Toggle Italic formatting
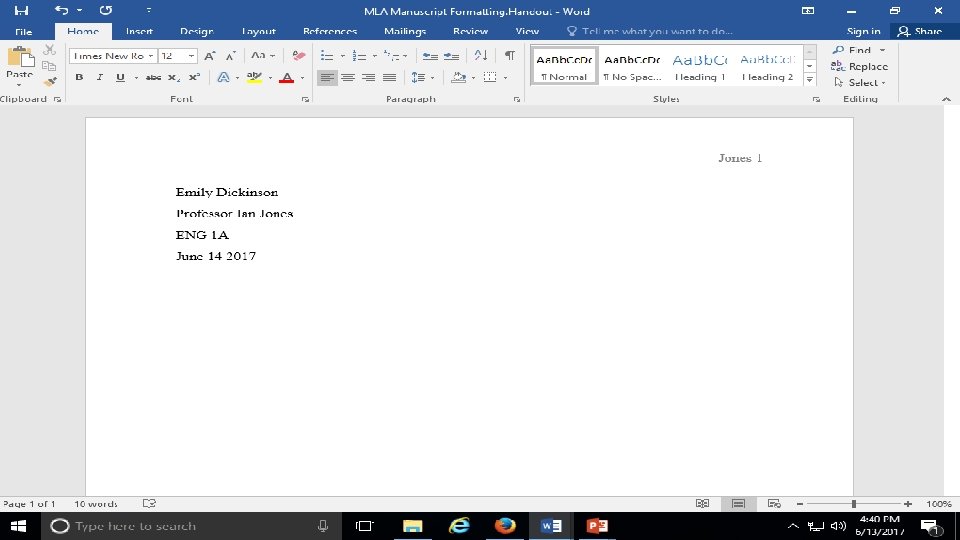Screen dimensions: 960x540 [99, 78]
